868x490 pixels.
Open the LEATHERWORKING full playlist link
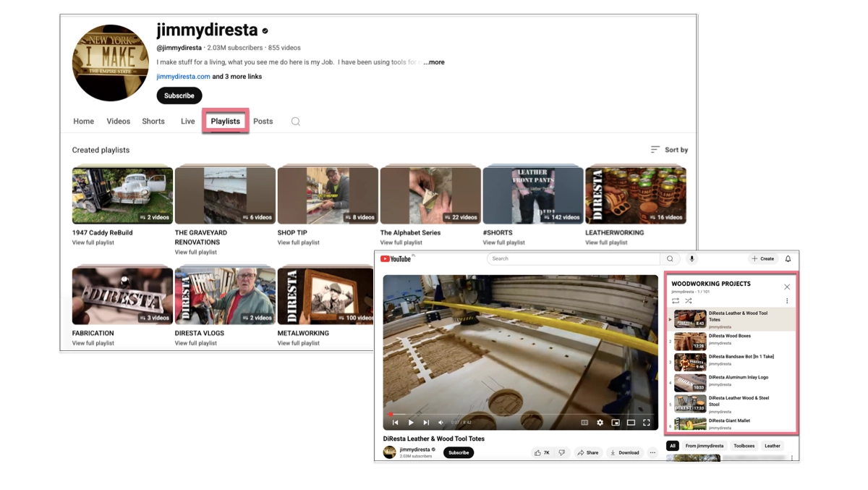pyautogui.click(x=606, y=242)
